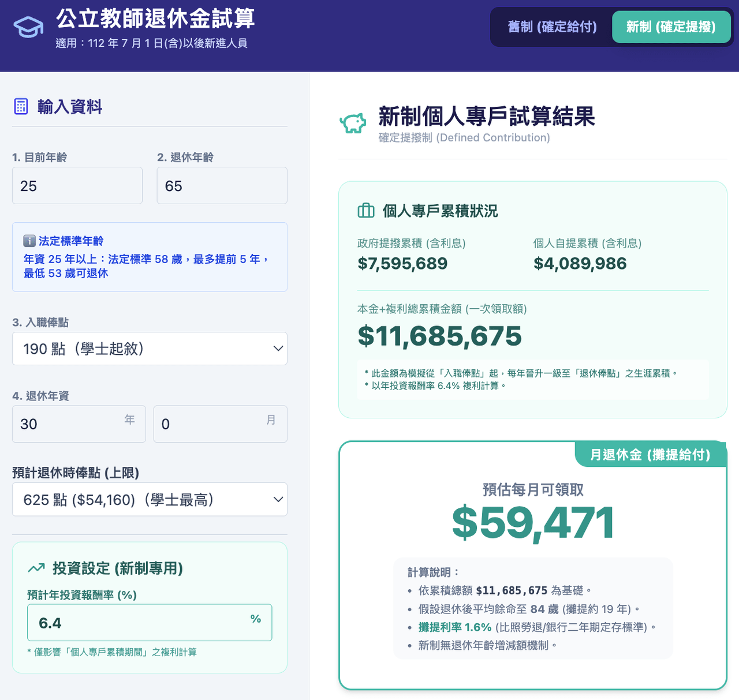Expand the 預計退休時俸點 dropdown showing 625 點
The height and width of the screenshot is (700, 739).
click(x=150, y=499)
